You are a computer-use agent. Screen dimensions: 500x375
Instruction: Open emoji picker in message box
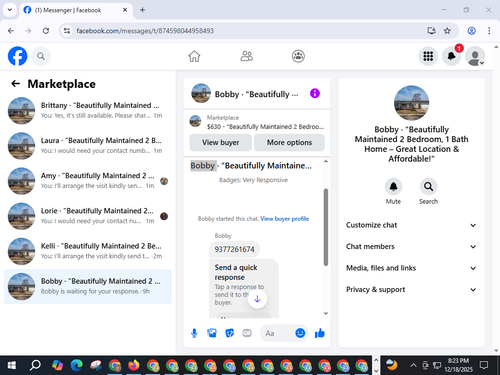300,333
